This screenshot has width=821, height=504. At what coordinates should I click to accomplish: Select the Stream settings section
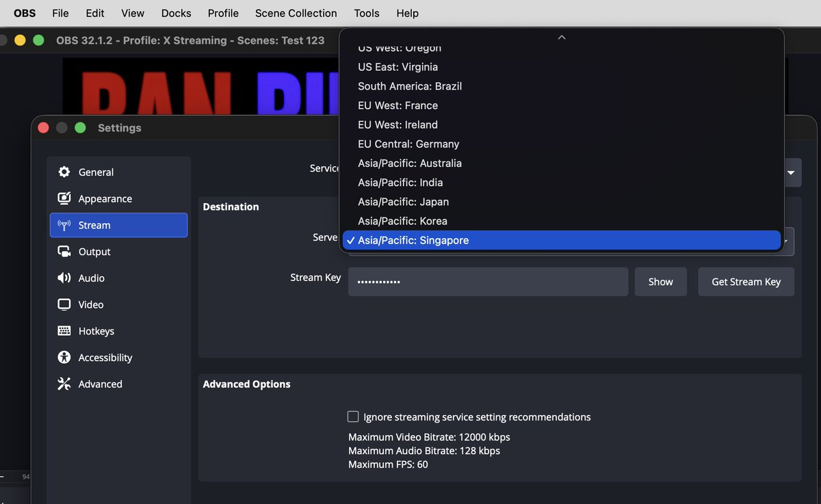pyautogui.click(x=118, y=225)
